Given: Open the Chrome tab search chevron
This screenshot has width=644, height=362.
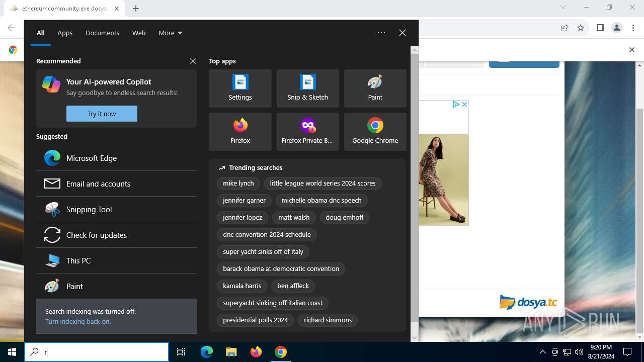Looking at the screenshot, I should pos(563,7).
